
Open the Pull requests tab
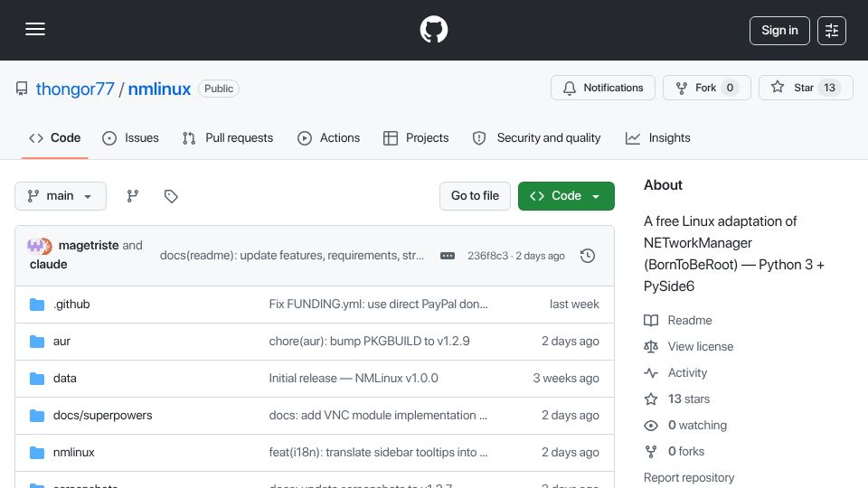(x=228, y=137)
